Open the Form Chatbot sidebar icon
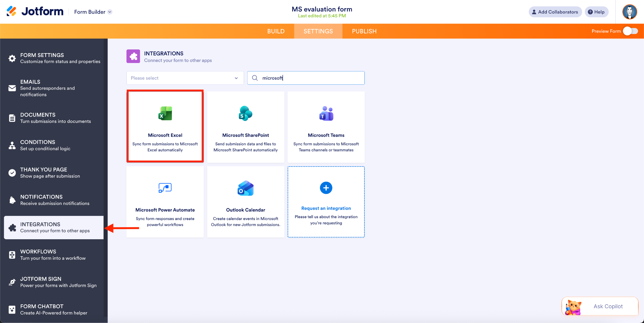 (12, 309)
